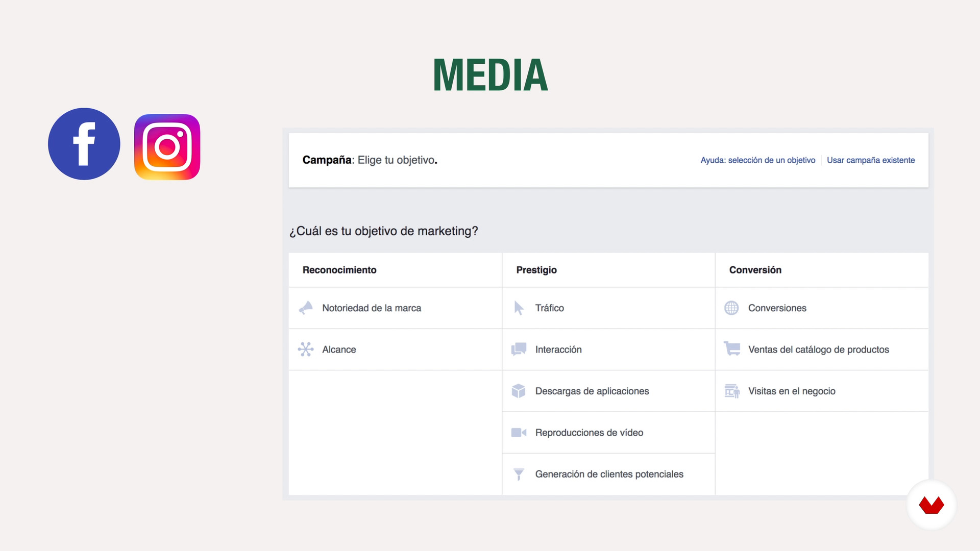Image resolution: width=980 pixels, height=551 pixels.
Task: Select 'Descargas de aplicaciones' objective
Action: coord(608,391)
